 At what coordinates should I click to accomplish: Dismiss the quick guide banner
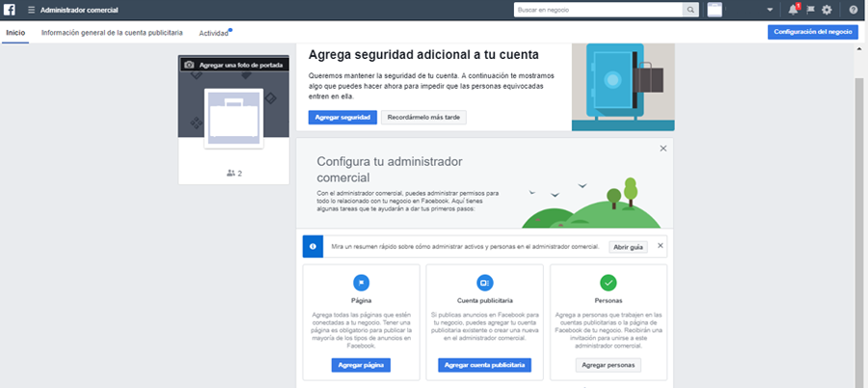(x=660, y=245)
